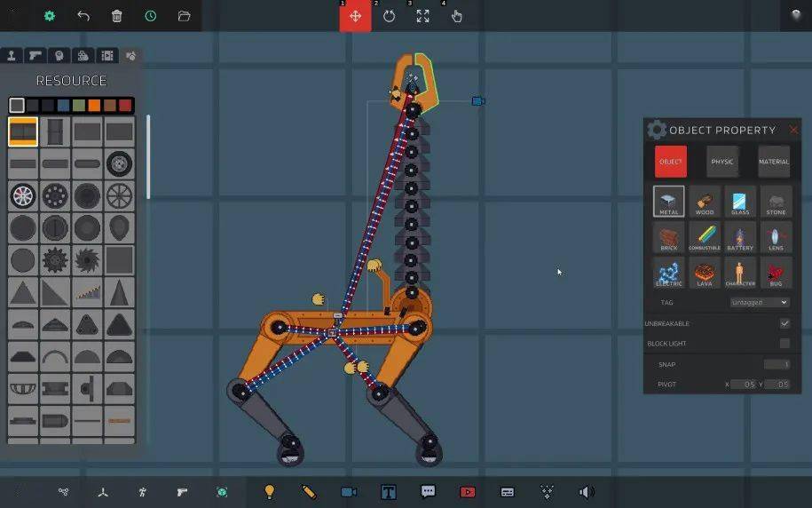
Task: Choose the green color swatch
Action: 79,106
